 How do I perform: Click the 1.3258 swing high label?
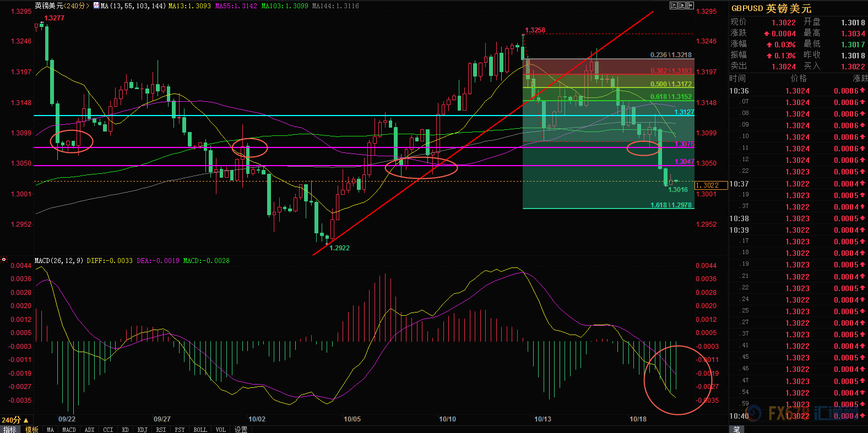click(535, 30)
